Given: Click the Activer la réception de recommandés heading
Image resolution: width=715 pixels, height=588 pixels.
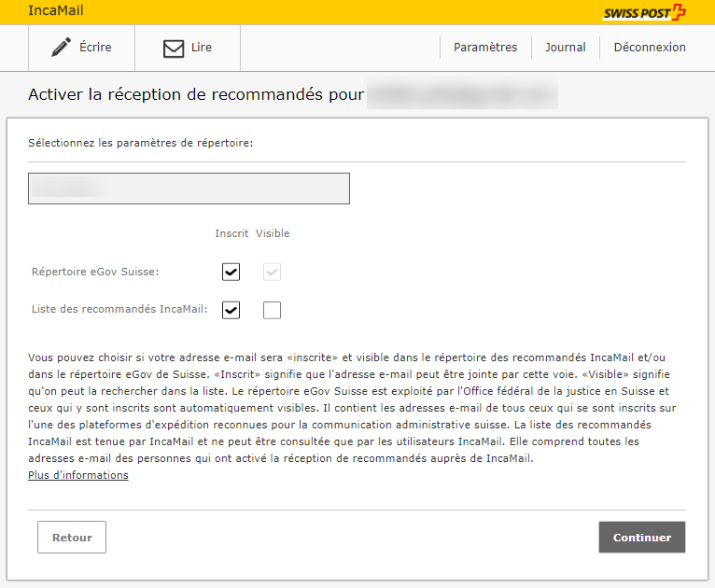Looking at the screenshot, I should (196, 95).
